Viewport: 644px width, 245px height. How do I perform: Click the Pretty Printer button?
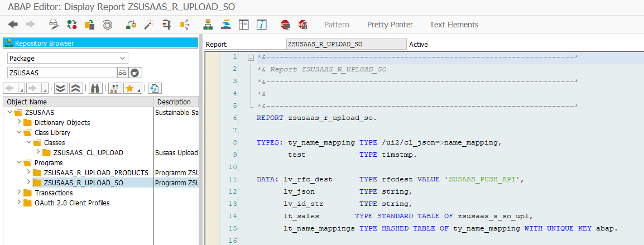(390, 25)
